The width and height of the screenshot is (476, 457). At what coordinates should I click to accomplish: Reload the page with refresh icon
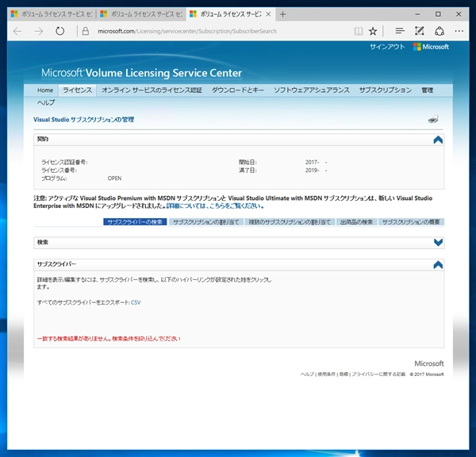[x=59, y=31]
